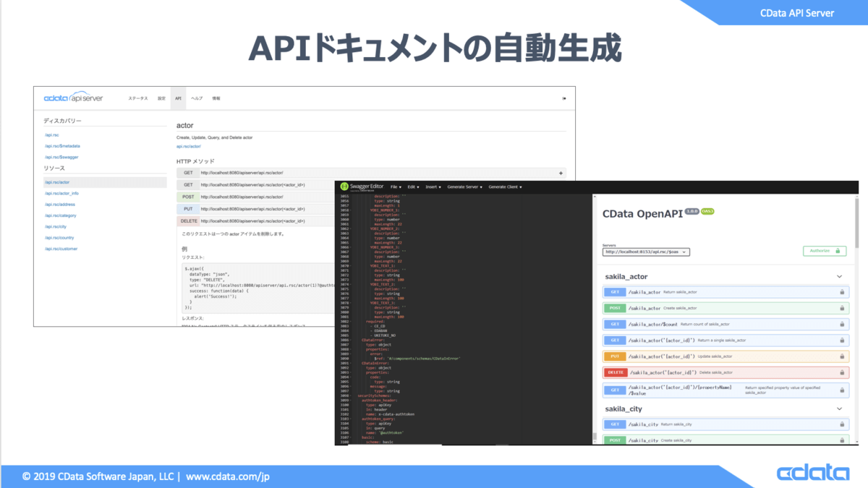Screen dimensions: 868x488
Task: Open the Edit menu in Swagger Editor
Action: click(414, 187)
